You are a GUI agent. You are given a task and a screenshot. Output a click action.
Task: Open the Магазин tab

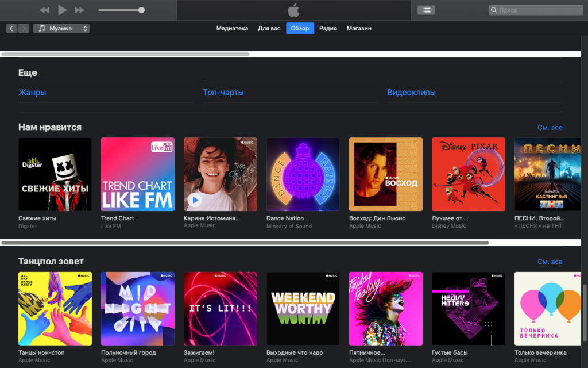[x=359, y=28]
